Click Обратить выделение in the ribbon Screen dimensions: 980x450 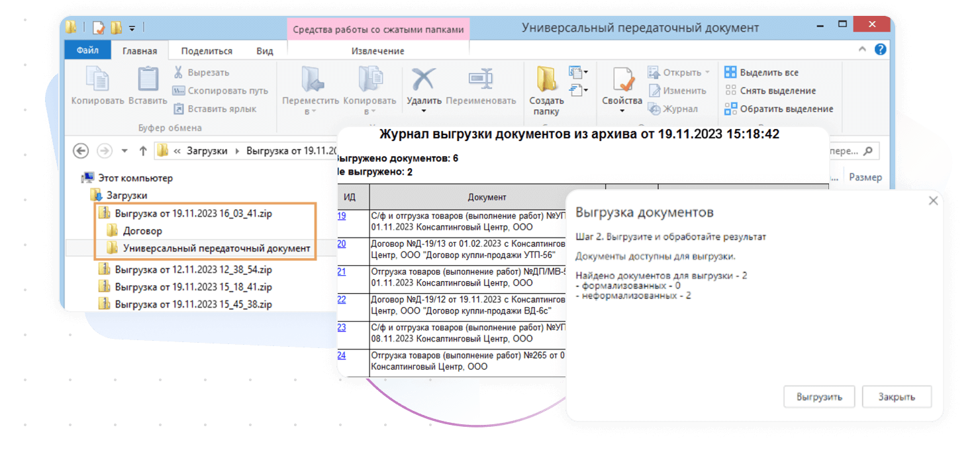click(x=779, y=109)
